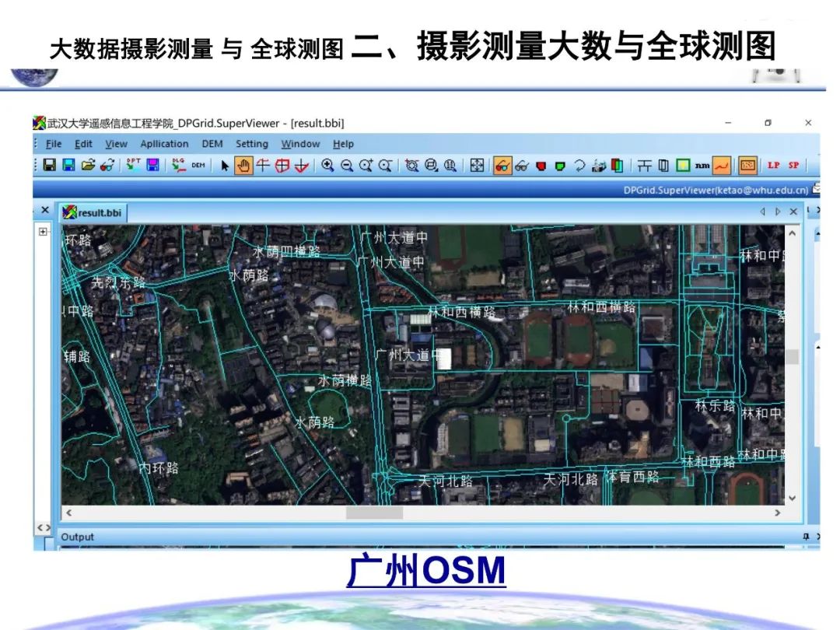840x630 pixels.
Task: Click the fit-to-window icon
Action: (478, 166)
